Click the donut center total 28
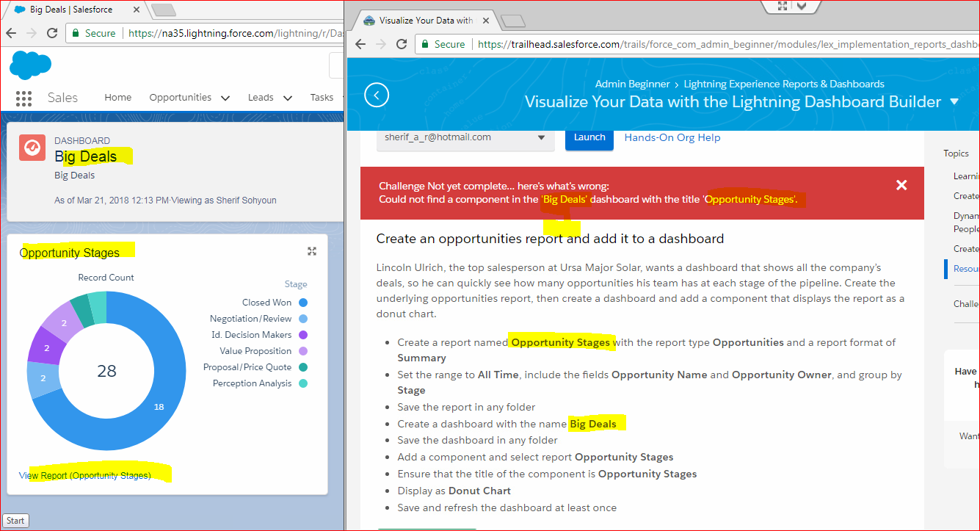The height and width of the screenshot is (531, 980). pyautogui.click(x=106, y=371)
